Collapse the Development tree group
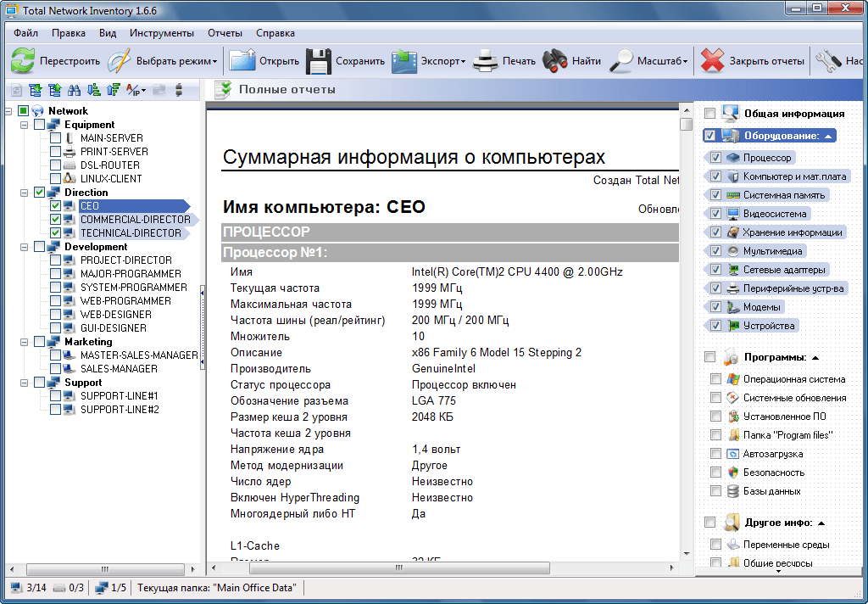The image size is (868, 604). click(x=24, y=247)
